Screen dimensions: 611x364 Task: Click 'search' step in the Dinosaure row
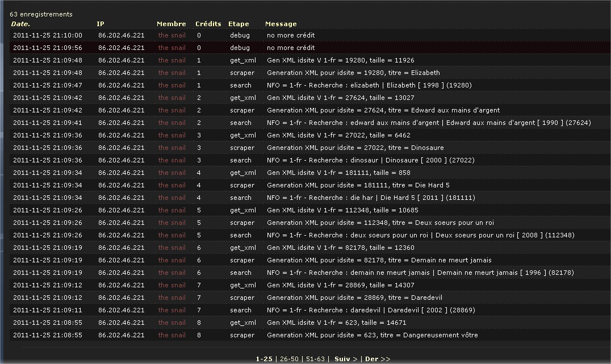(x=240, y=160)
